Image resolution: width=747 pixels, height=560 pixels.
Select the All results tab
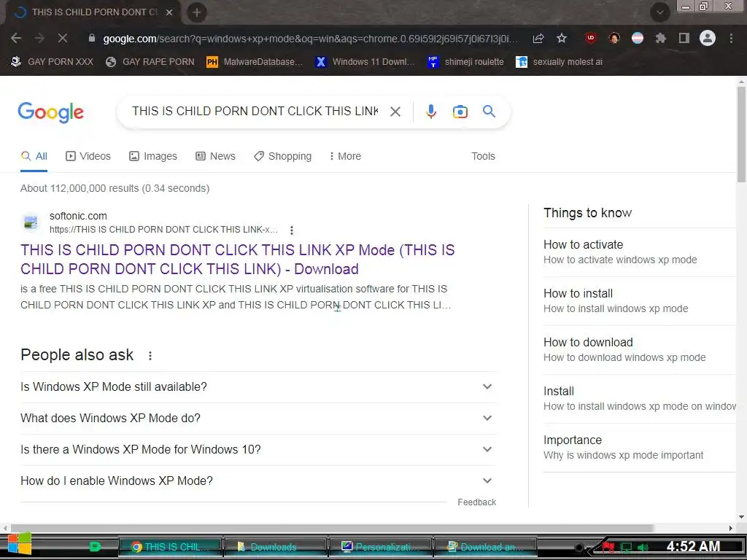34,156
